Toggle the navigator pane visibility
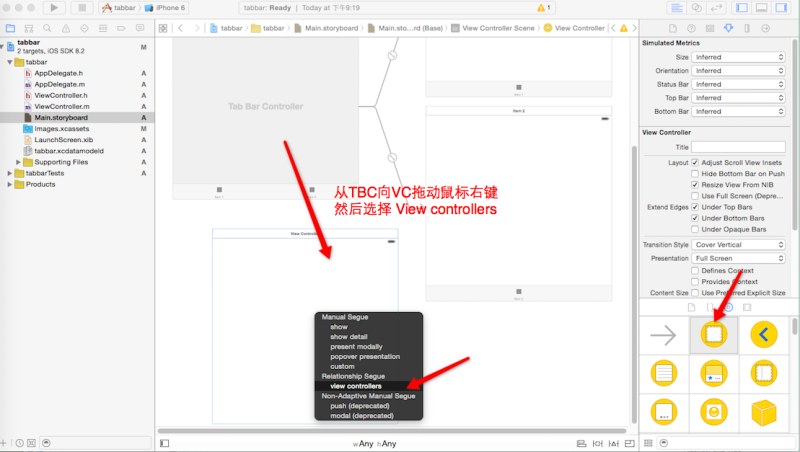The height and width of the screenshot is (452, 800). tap(742, 8)
